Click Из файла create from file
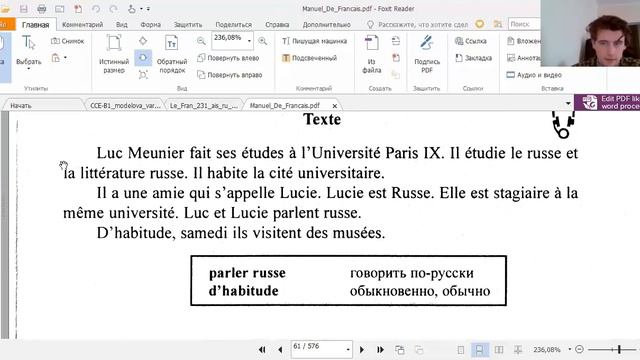 371,54
